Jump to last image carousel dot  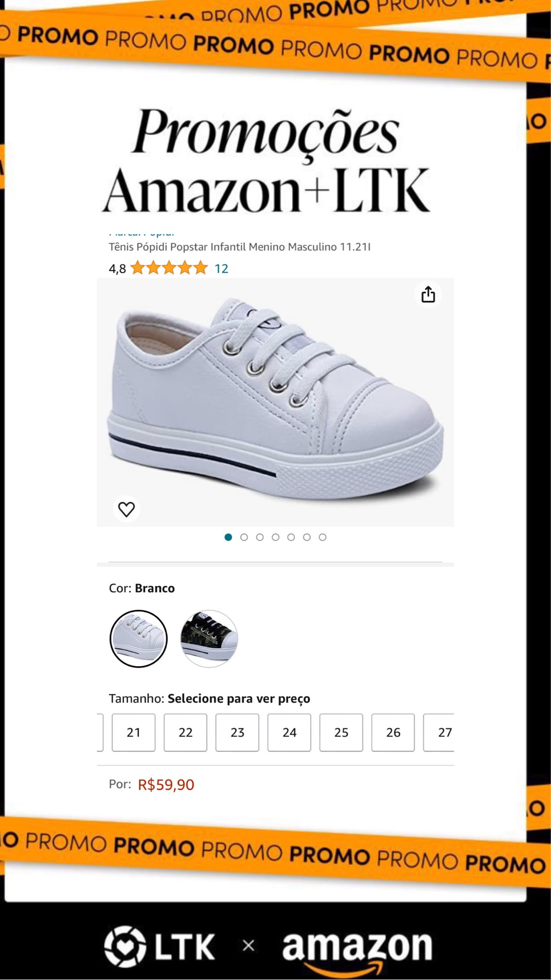click(x=323, y=537)
